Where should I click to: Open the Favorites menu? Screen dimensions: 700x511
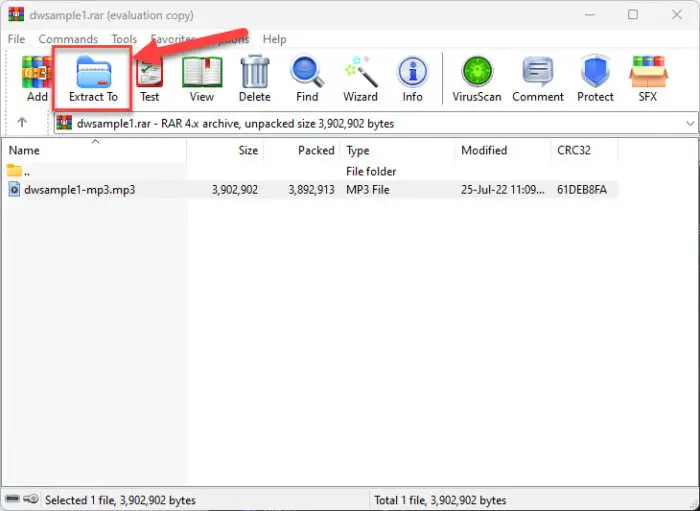click(x=173, y=39)
